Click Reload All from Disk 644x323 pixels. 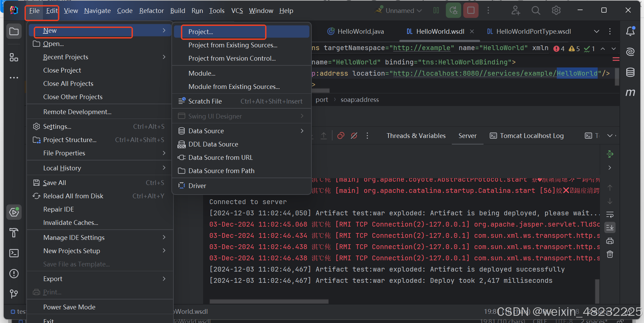(100, 196)
